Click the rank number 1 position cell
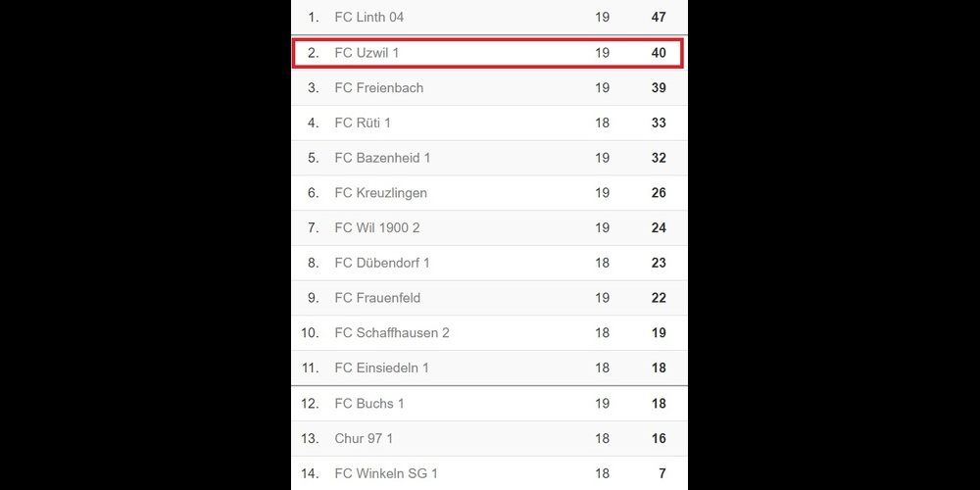Image resolution: width=980 pixels, height=490 pixels. pyautogui.click(x=314, y=18)
